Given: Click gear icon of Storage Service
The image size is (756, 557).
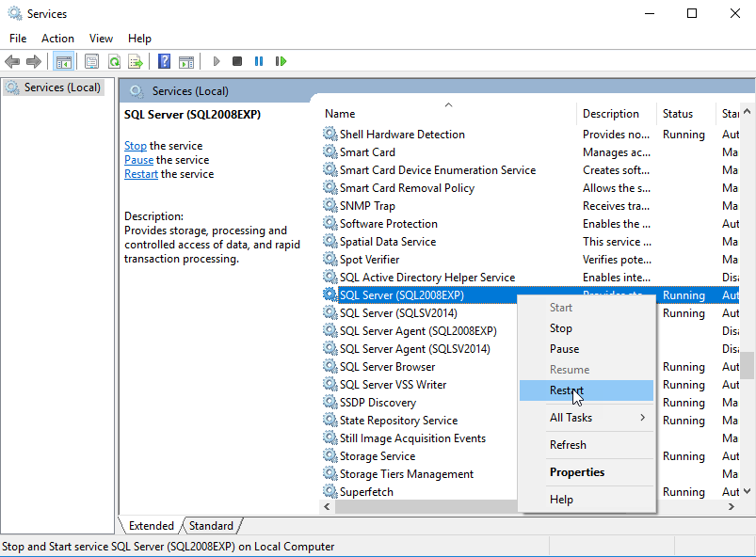Looking at the screenshot, I should tap(330, 454).
